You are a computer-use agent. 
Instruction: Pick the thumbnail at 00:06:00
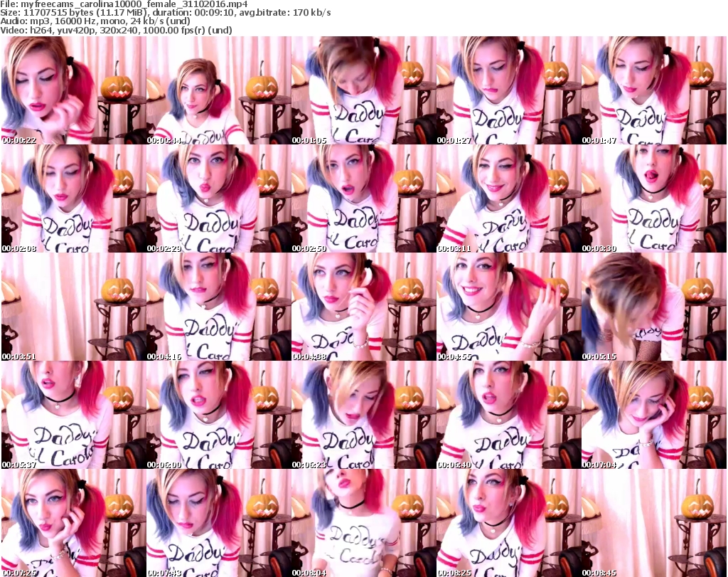click(x=218, y=415)
